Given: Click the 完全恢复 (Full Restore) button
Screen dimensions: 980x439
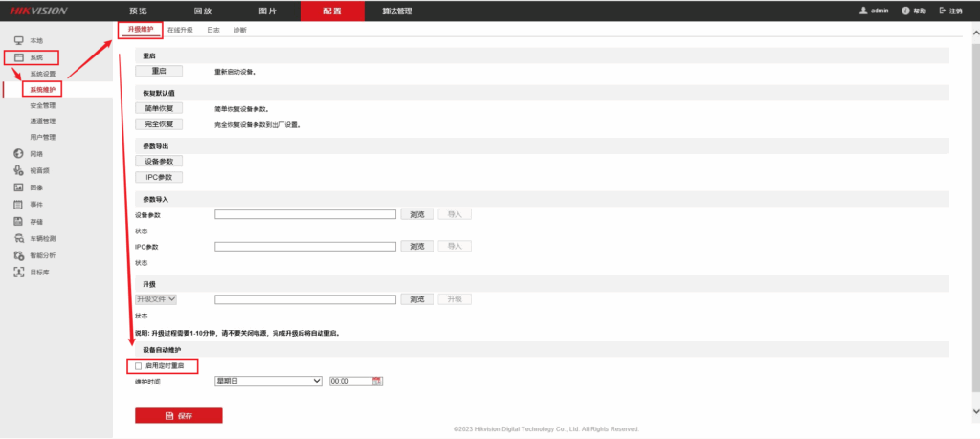Looking at the screenshot, I should coord(158,124).
